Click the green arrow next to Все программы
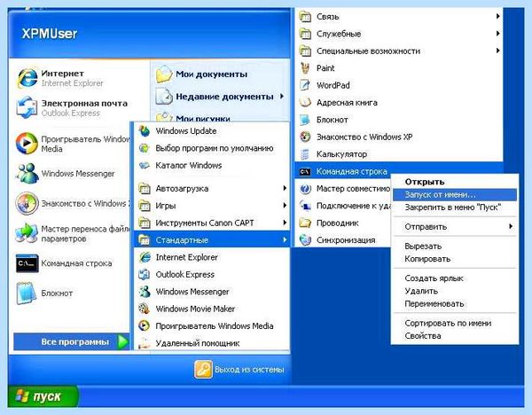 [x=123, y=341]
